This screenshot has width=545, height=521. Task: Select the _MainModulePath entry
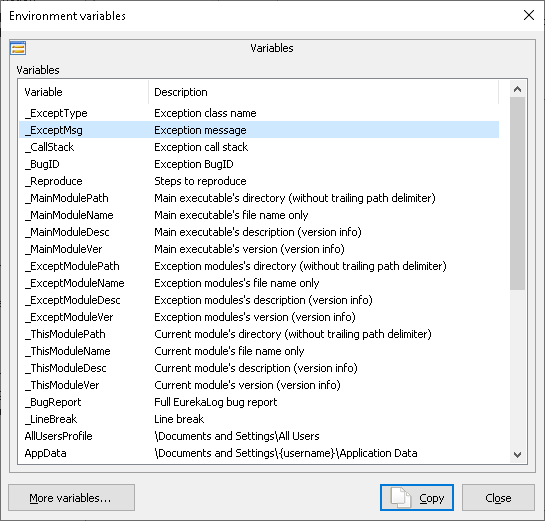point(259,198)
